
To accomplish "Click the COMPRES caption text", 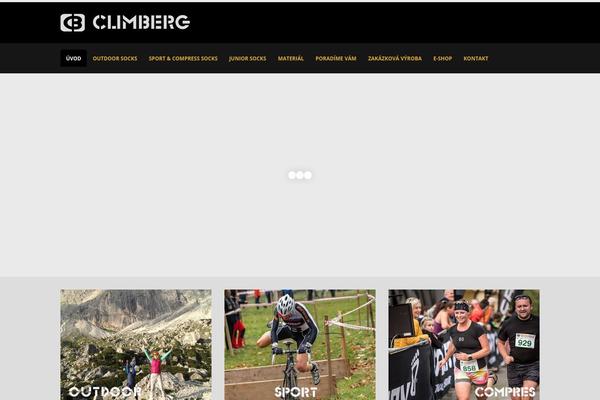I will [x=505, y=392].
